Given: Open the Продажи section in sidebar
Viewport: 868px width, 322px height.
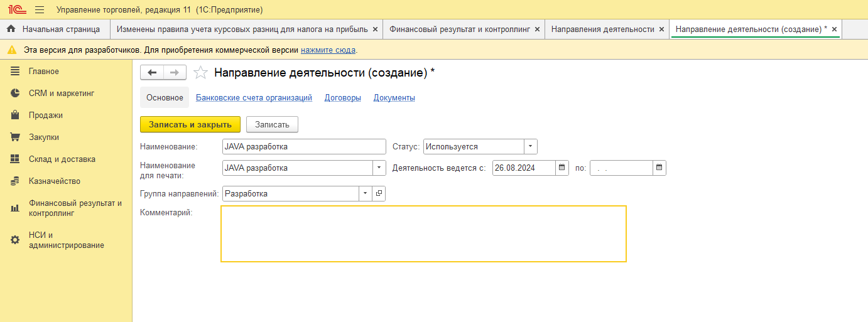Looking at the screenshot, I should point(45,115).
